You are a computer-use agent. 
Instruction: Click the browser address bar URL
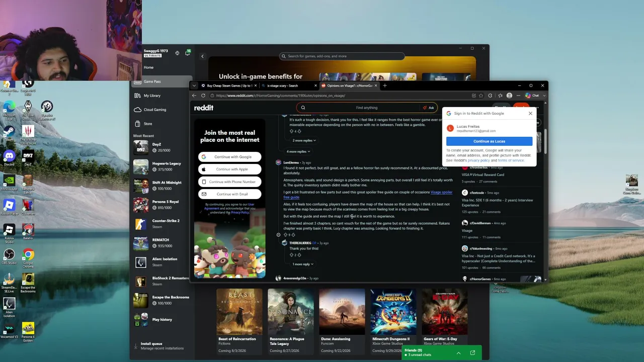point(280,96)
